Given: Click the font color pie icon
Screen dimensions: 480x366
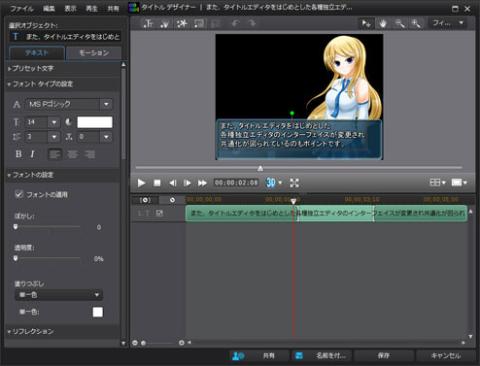Looking at the screenshot, I should pyautogui.click(x=68, y=122).
